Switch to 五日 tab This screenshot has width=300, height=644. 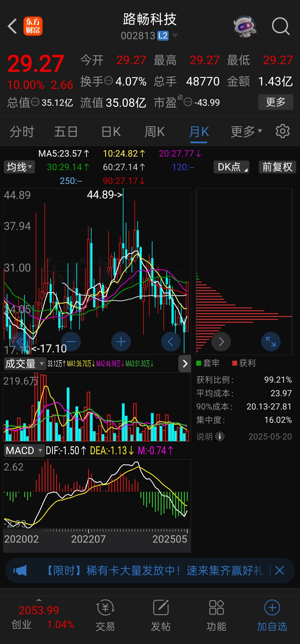coord(66,132)
